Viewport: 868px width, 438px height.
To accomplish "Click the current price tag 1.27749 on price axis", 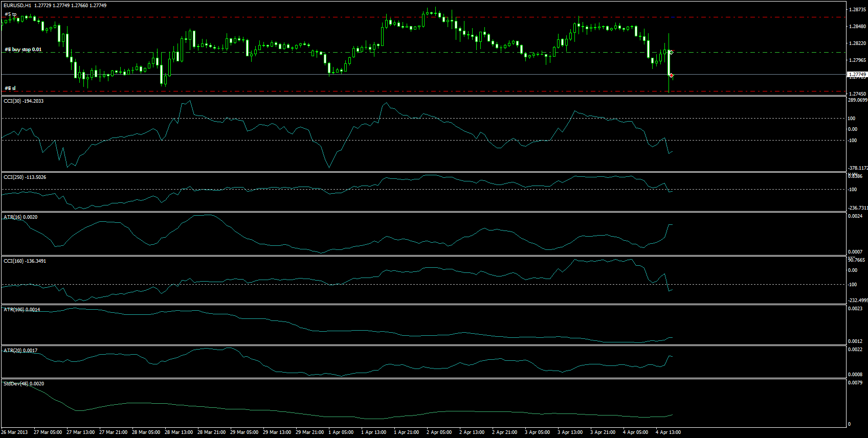I will (858, 75).
